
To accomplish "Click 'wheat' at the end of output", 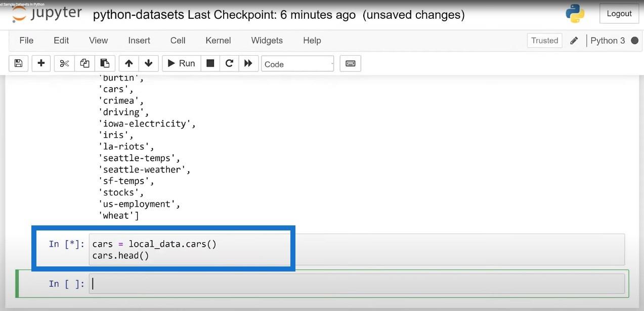I will (x=116, y=216).
